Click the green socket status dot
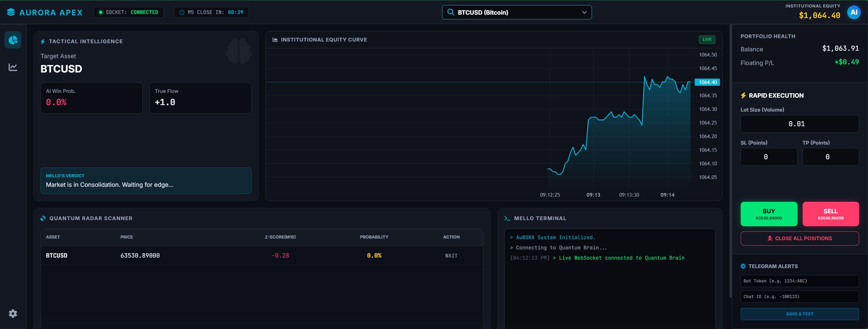This screenshot has width=868, height=329. pos(100,13)
